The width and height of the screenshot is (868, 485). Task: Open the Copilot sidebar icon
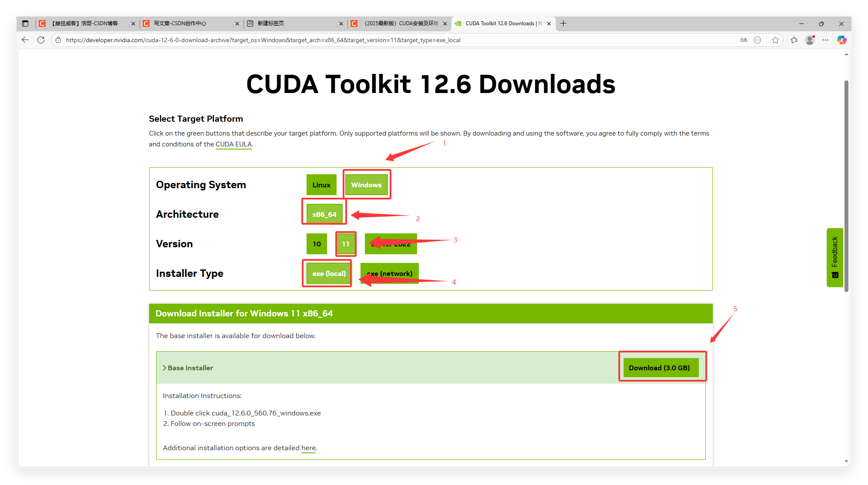841,40
